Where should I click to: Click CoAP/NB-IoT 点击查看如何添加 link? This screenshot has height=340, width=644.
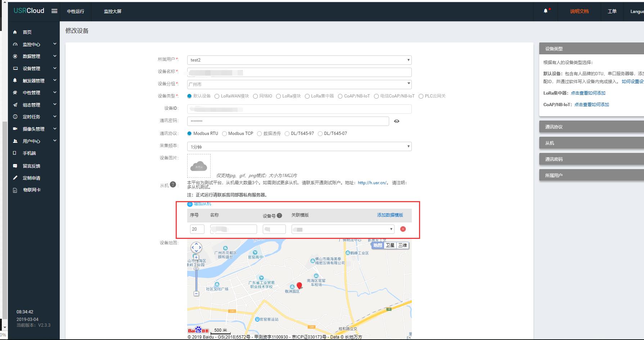[592, 105]
